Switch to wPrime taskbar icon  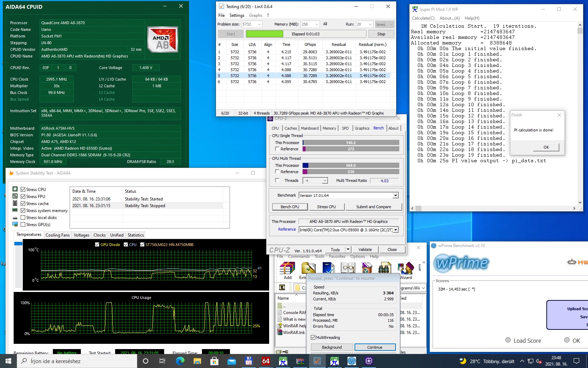point(351,361)
